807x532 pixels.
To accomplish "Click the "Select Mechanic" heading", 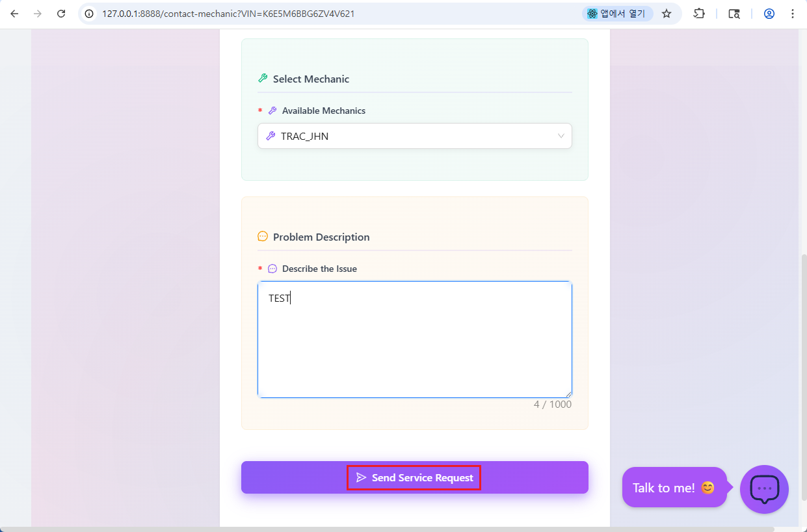I will point(311,79).
